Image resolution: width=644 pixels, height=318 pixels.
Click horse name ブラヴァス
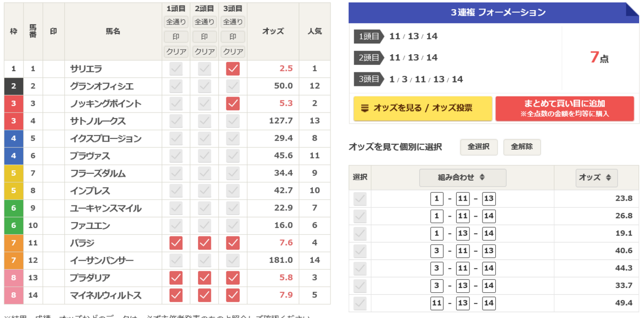(90, 156)
